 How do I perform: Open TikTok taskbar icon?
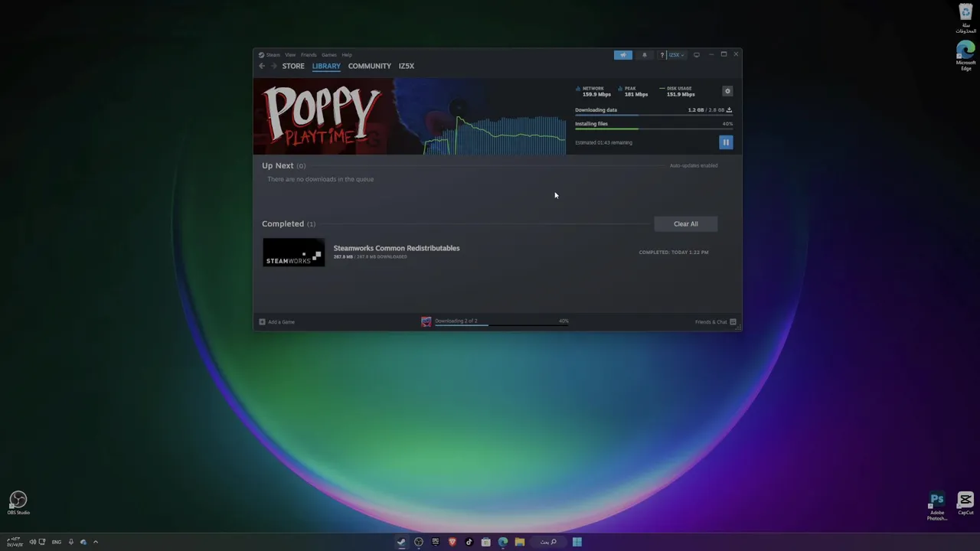(x=469, y=542)
